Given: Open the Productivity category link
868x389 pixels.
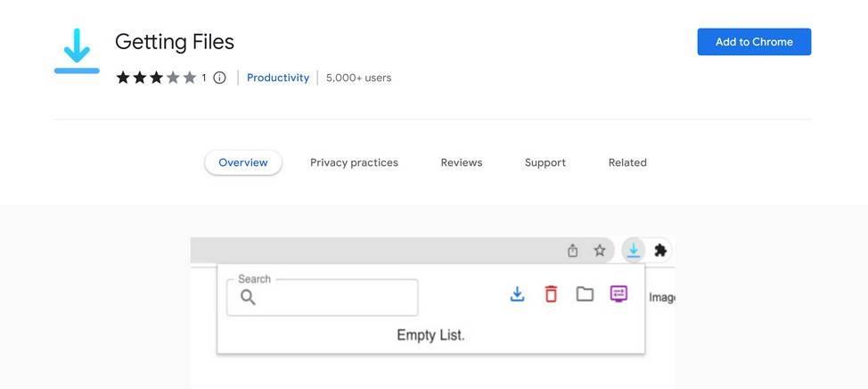Looking at the screenshot, I should (278, 78).
